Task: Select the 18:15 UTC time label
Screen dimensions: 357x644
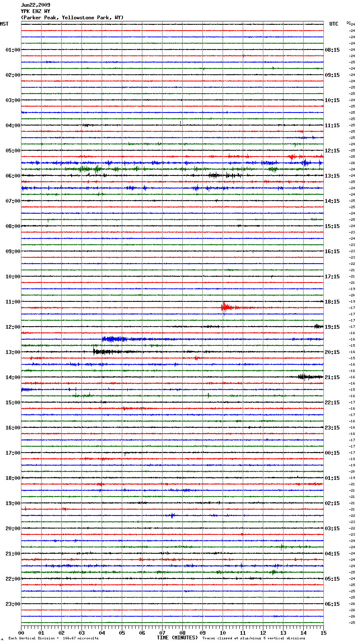Action: coord(332,302)
